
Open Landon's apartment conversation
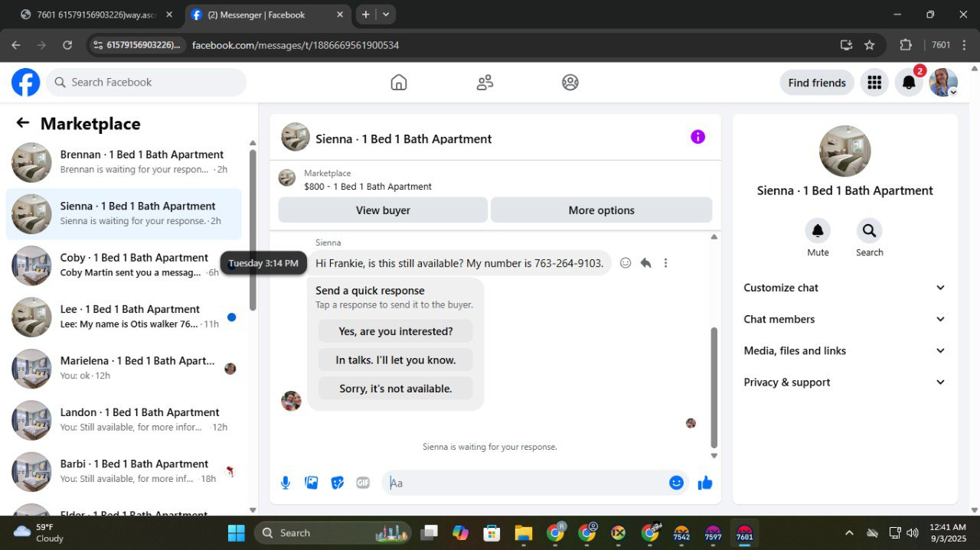click(x=124, y=420)
